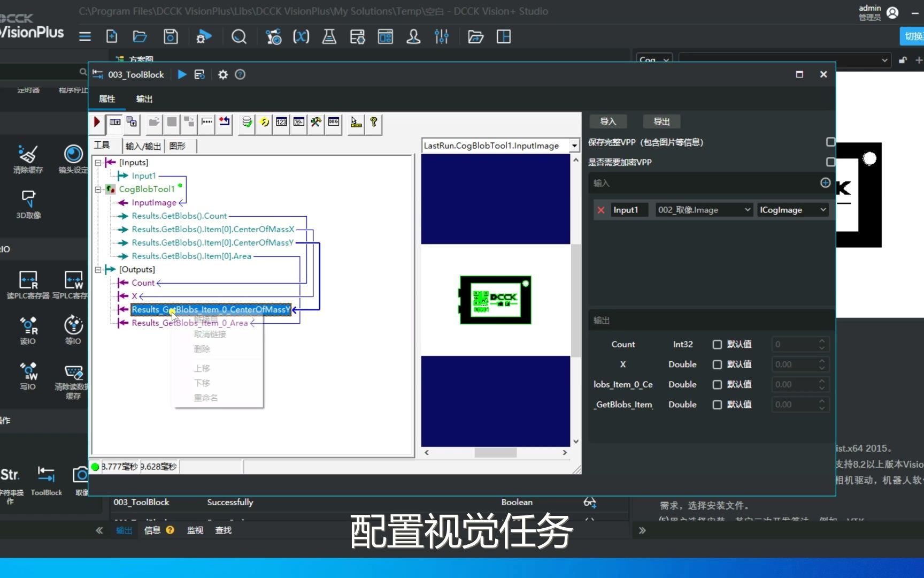Collapse the CogBlobTool1 tree node
This screenshot has height=578, width=924.
pos(98,189)
